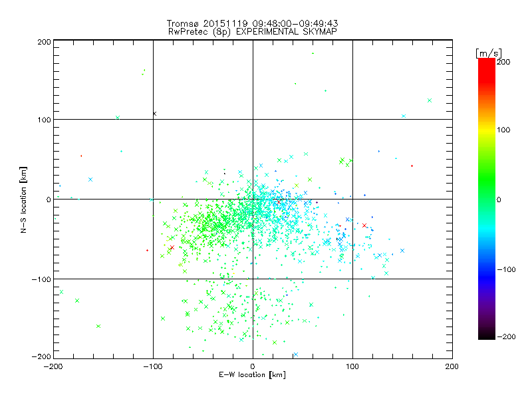Click the subtitle 'RwPretec (8p) EXPERIMENTAL SKYMAP'
Image resolution: width=532 pixels, height=399 pixels.
[x=253, y=32]
